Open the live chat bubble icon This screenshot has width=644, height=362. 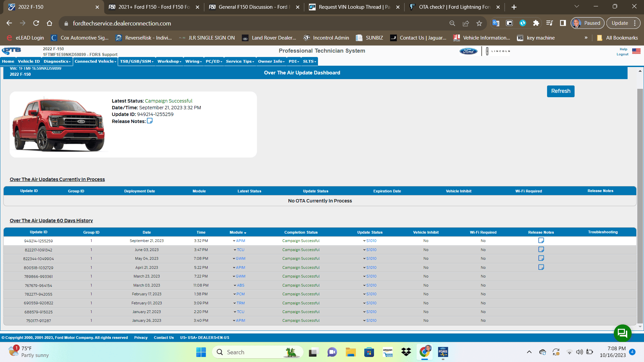pyautogui.click(x=622, y=333)
